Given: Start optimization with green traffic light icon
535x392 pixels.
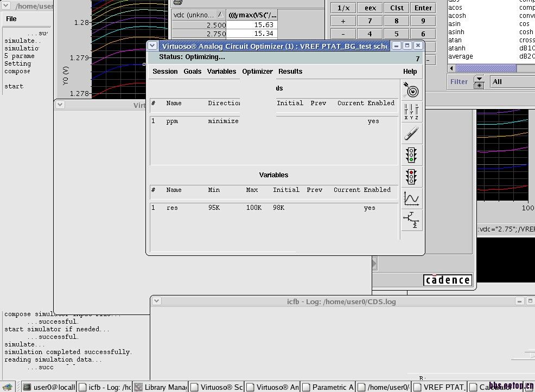Looking at the screenshot, I should click(x=411, y=155).
